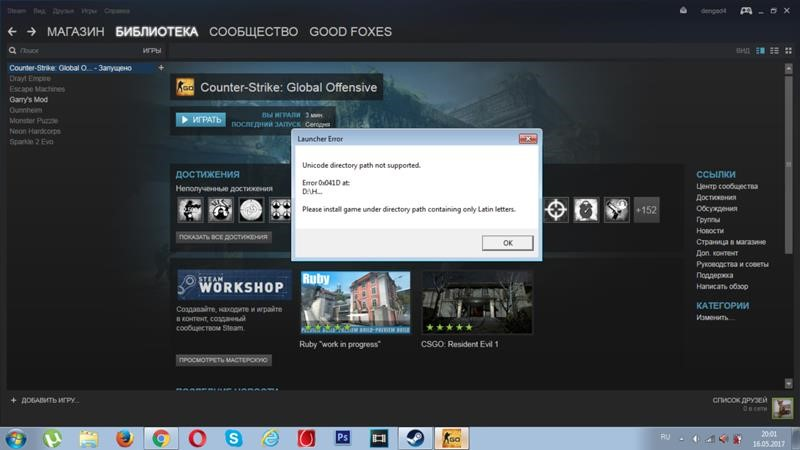Go forward with the right arrow
800x450 pixels.
pos(31,32)
